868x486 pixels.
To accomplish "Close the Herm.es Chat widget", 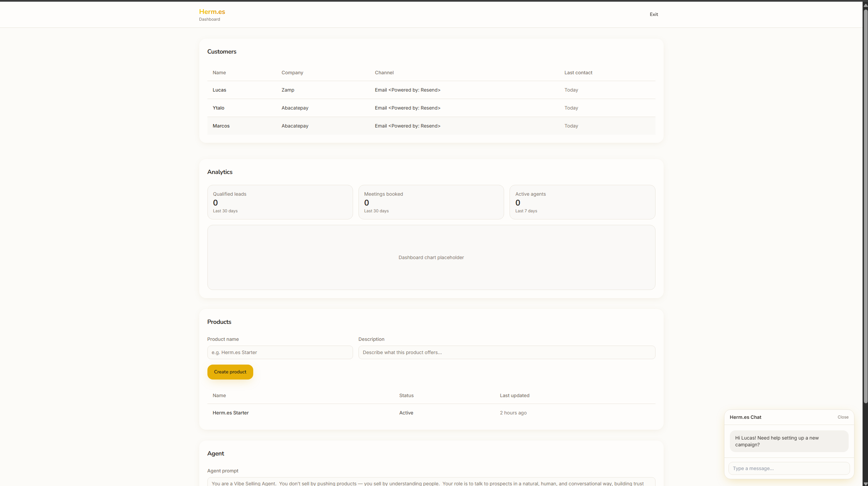I will coord(843,417).
